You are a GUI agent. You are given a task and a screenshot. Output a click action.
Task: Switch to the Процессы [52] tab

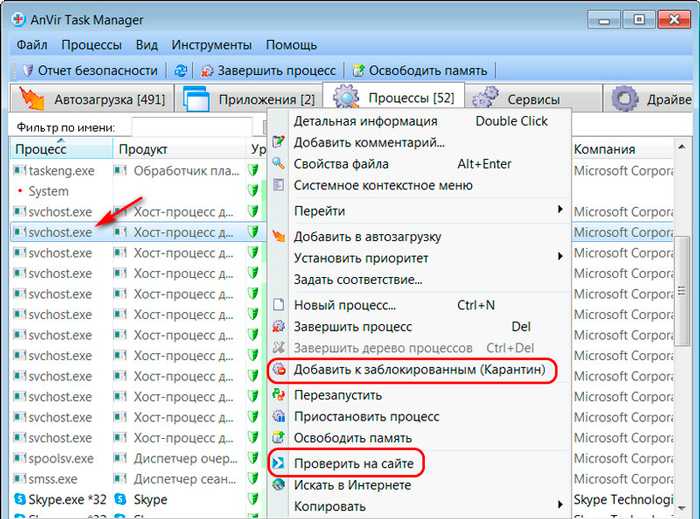point(393,97)
